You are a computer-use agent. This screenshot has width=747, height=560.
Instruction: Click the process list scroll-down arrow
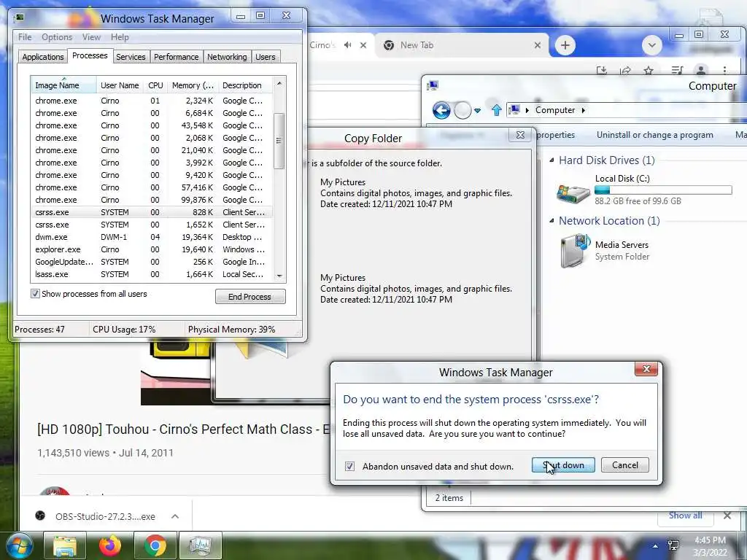click(279, 276)
